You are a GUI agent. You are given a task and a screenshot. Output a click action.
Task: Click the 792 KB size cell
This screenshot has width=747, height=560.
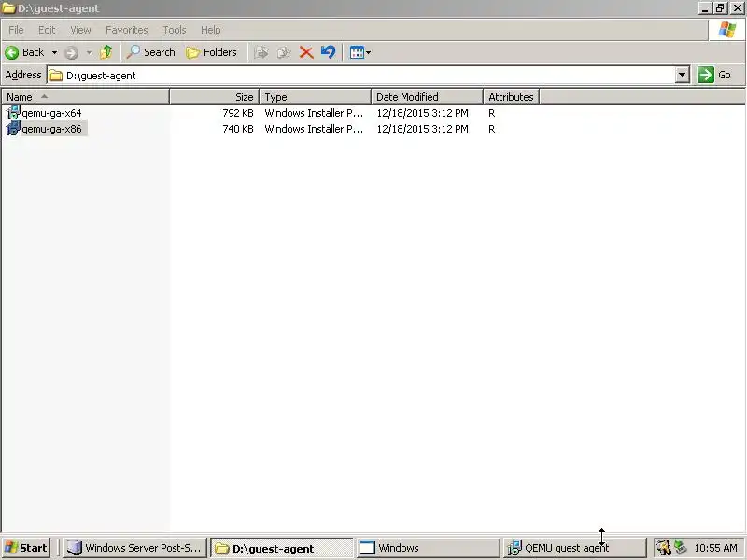coord(238,113)
